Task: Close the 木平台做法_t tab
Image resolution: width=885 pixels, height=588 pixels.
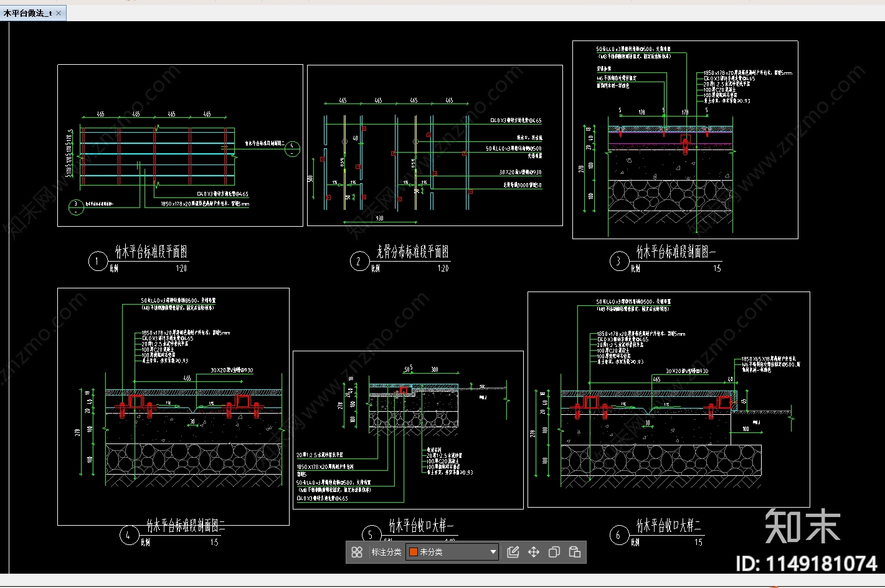Action: [x=59, y=13]
